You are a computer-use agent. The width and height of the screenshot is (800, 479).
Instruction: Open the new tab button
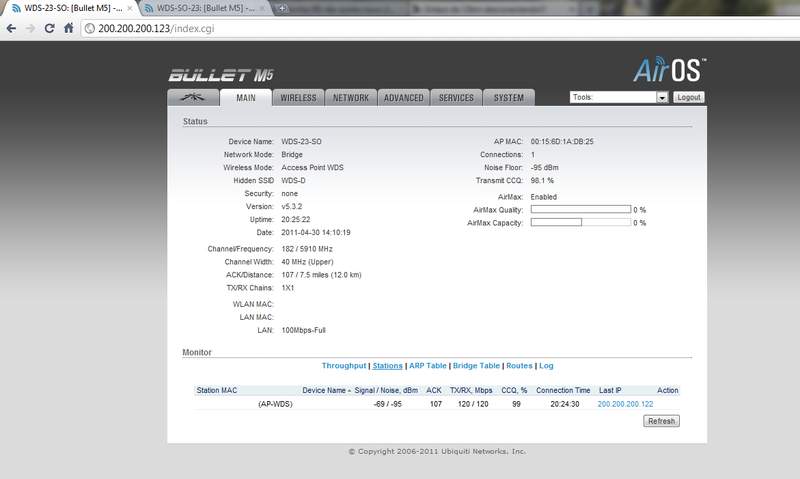click(x=282, y=8)
